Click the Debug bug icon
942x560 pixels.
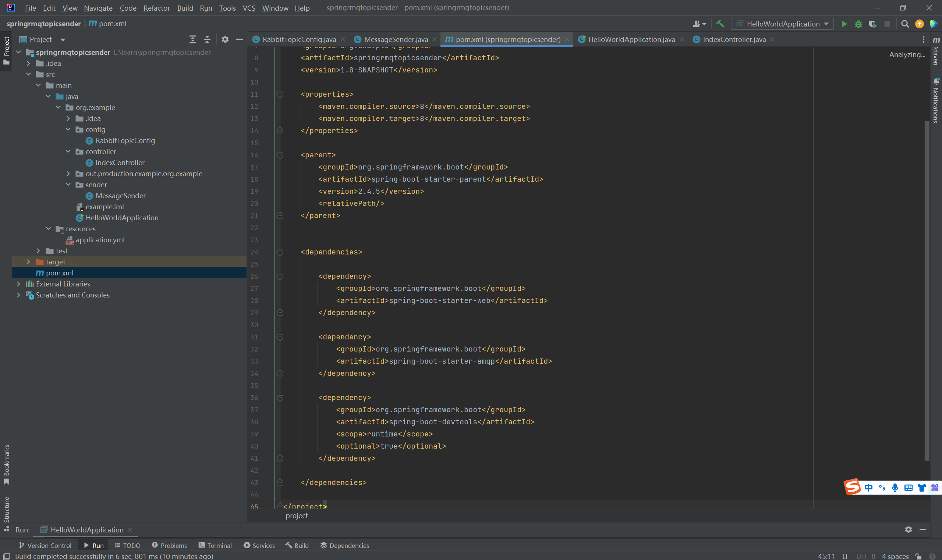pos(858,24)
